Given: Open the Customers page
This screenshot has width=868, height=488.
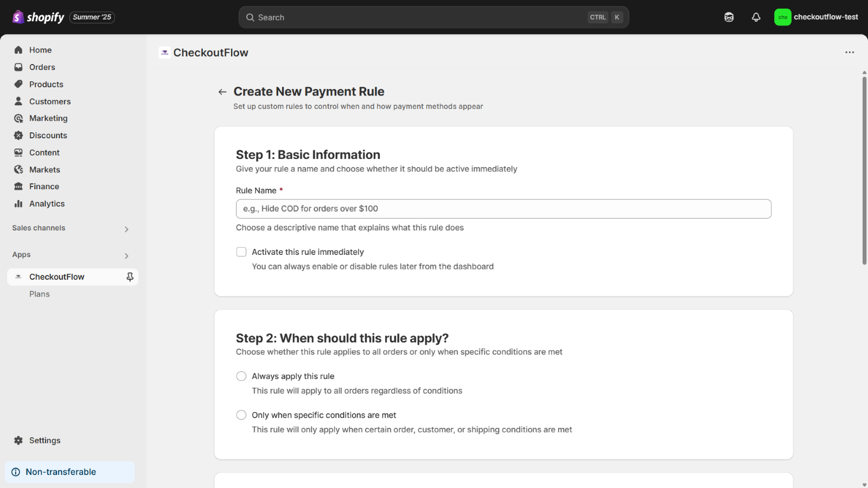Looking at the screenshot, I should point(50,101).
